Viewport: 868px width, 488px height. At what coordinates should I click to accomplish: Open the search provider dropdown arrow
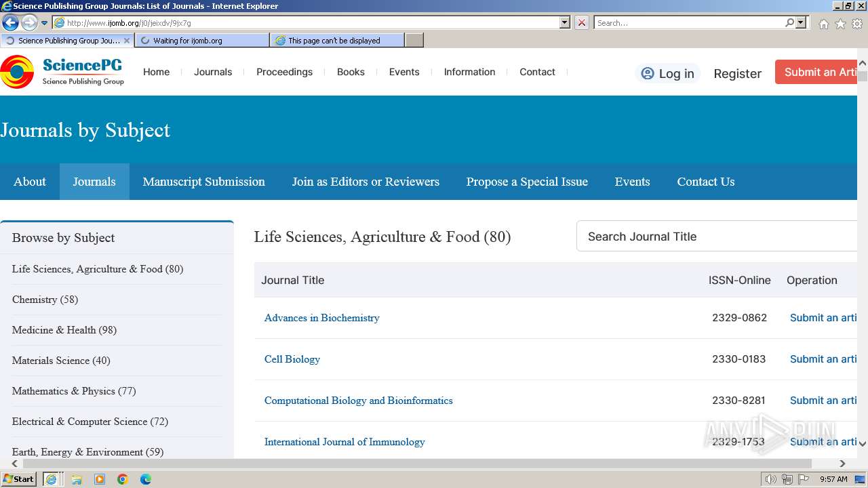click(x=802, y=22)
